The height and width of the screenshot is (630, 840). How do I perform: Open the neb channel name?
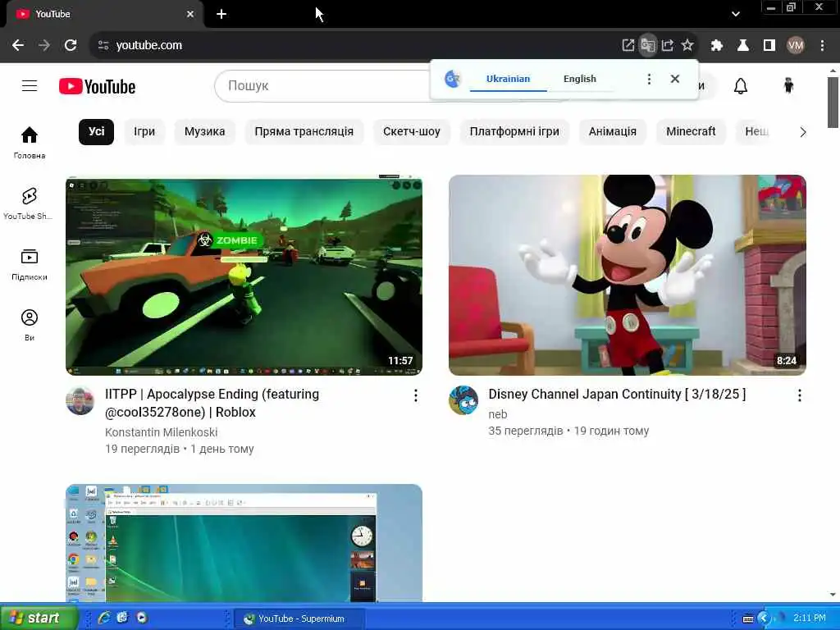point(498,414)
